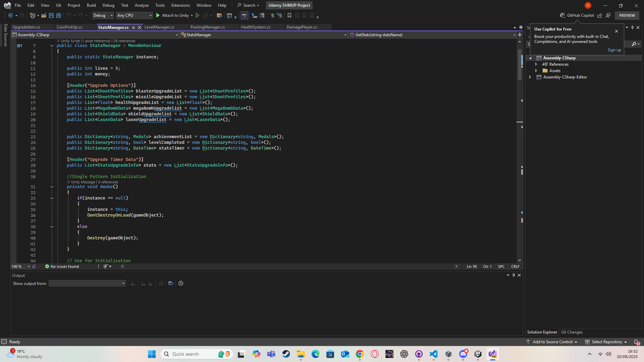Open the Attach to Unity dropdown arrow
Viewport: 644px width, 362px height.
pos(192,15)
